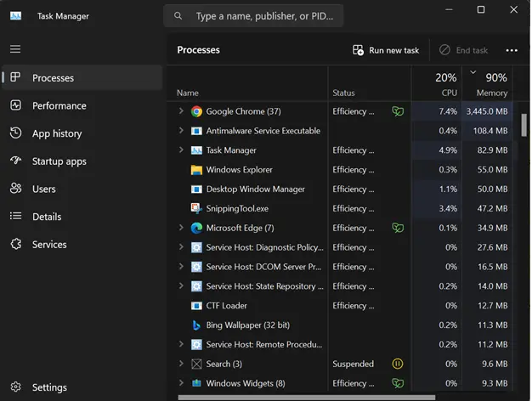Click the Processes heading above the table
Image resolution: width=532 pixels, height=401 pixels.
point(199,50)
